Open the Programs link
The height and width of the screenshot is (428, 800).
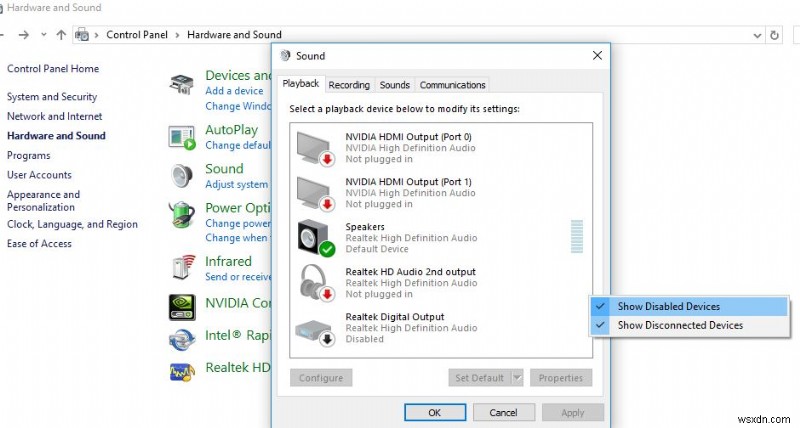pos(29,156)
